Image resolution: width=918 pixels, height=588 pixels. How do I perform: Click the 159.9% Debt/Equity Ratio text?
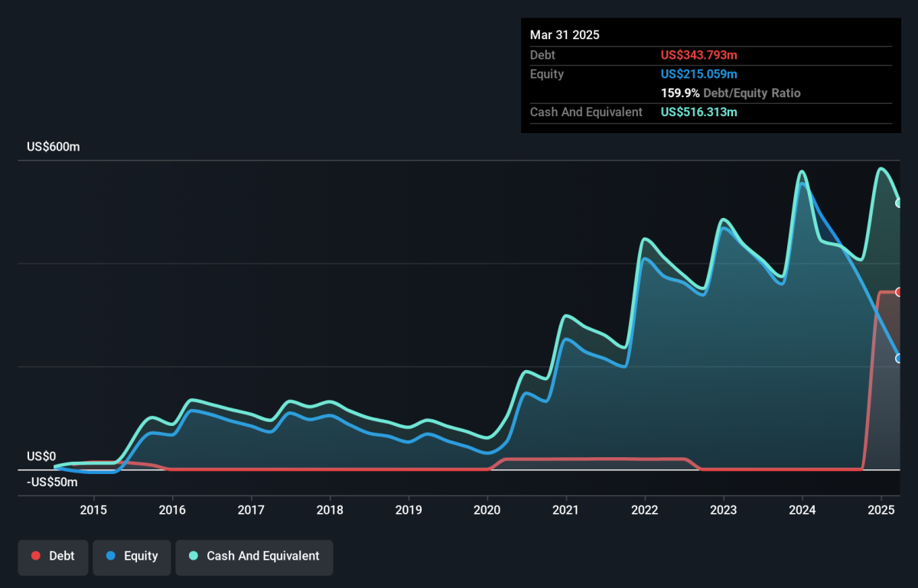[x=731, y=93]
